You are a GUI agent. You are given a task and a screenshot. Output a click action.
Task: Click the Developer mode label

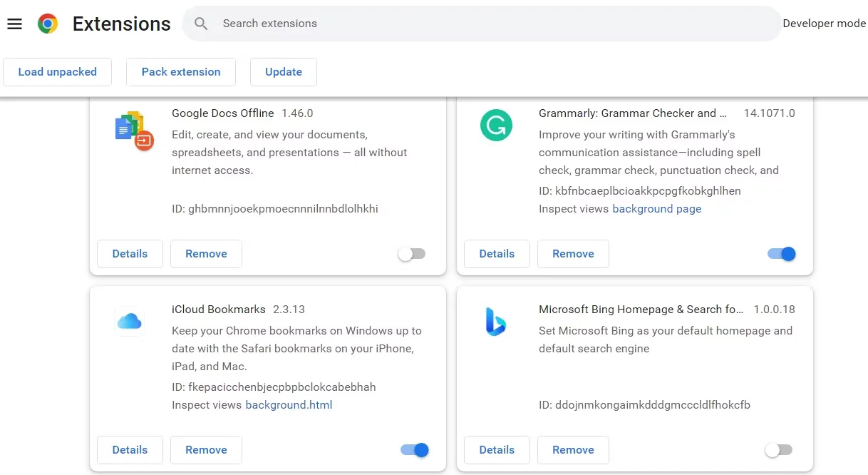(824, 24)
